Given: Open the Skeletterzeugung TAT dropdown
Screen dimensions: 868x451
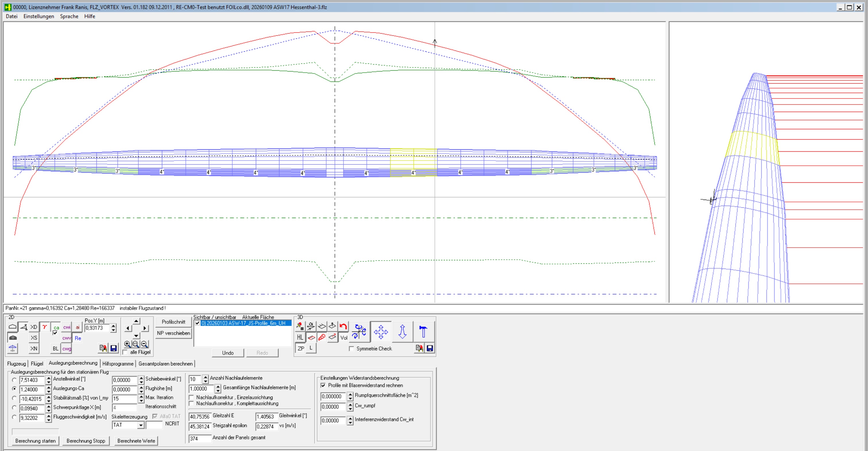Looking at the screenshot, I should tap(141, 425).
